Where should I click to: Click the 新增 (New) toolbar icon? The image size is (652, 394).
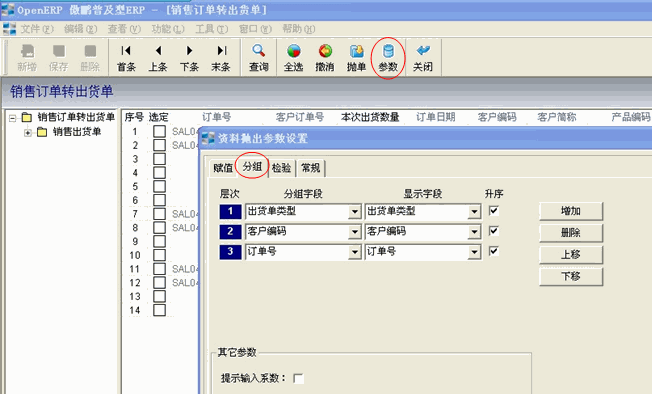point(27,51)
